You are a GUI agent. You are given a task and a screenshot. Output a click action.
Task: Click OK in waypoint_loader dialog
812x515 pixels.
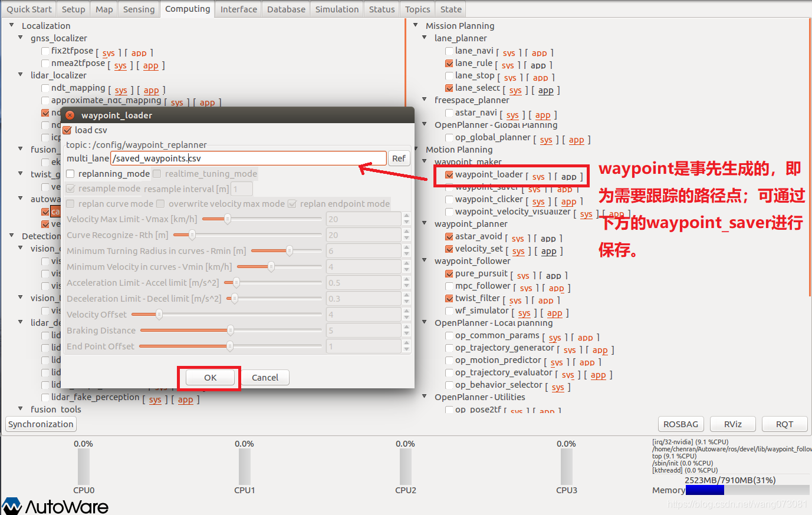(211, 378)
